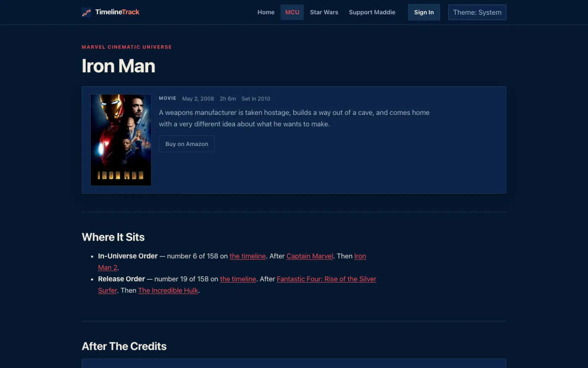Image resolution: width=588 pixels, height=368 pixels.
Task: Click the Iron Man movie poster
Action: (x=121, y=140)
